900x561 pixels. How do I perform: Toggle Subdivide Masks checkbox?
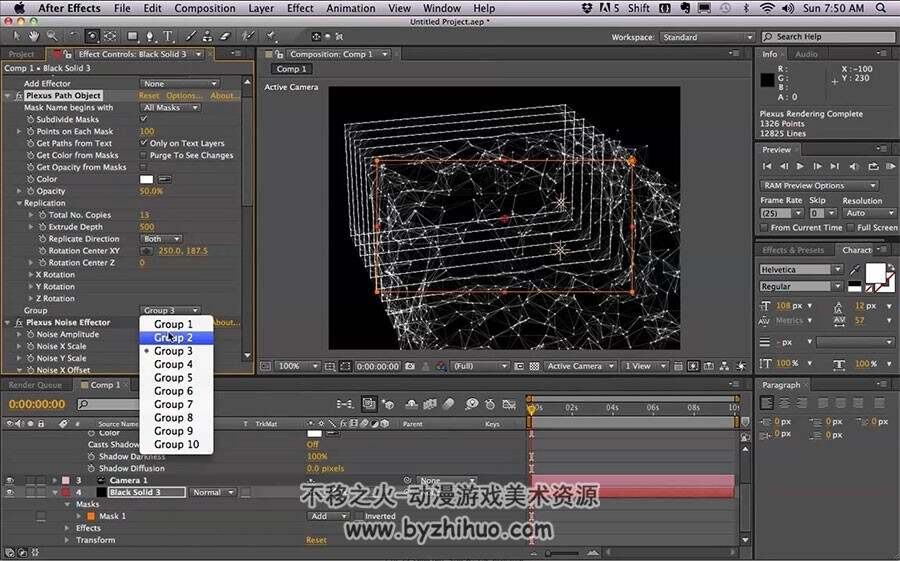tap(143, 119)
